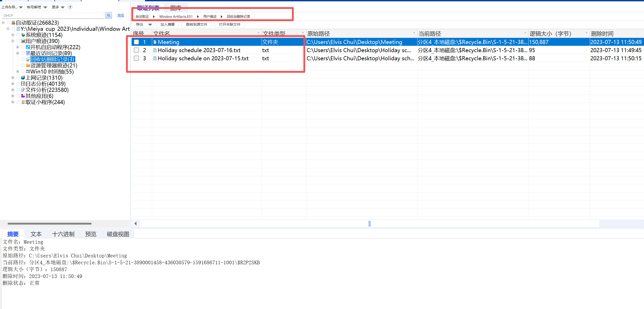Expand the 日志分析 tree node

pyautogui.click(x=13, y=84)
